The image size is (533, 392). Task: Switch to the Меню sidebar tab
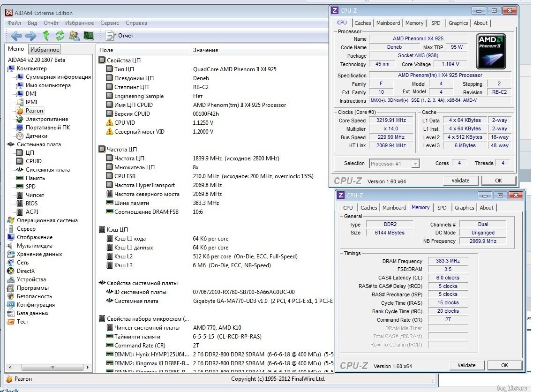coord(16,49)
